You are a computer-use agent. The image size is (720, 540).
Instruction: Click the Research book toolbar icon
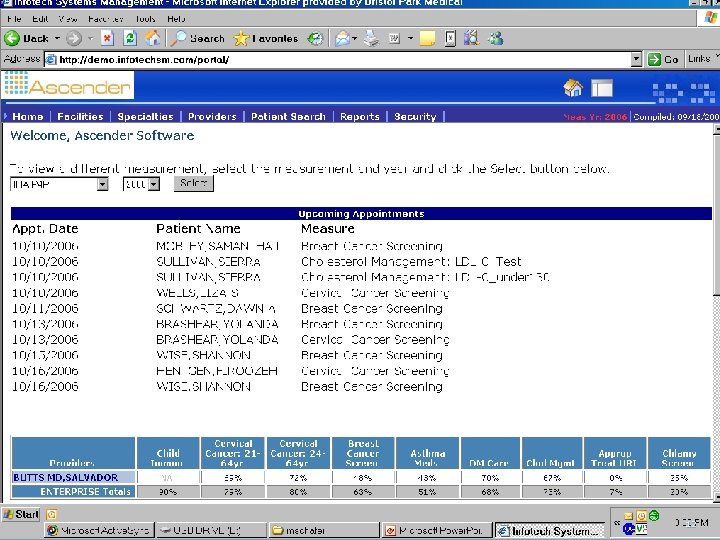[x=472, y=39]
